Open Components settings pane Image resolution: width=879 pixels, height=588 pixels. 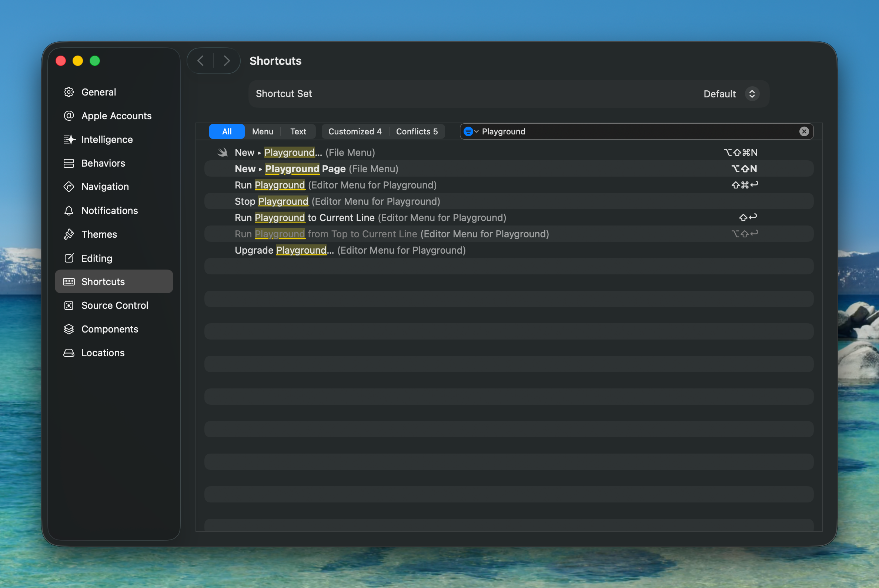click(x=114, y=329)
